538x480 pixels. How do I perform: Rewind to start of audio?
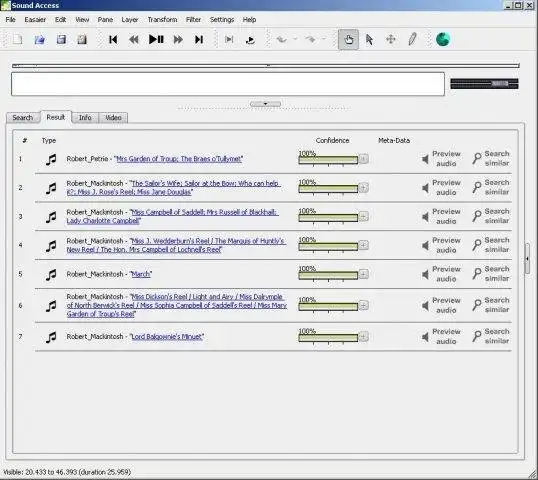pyautogui.click(x=113, y=39)
